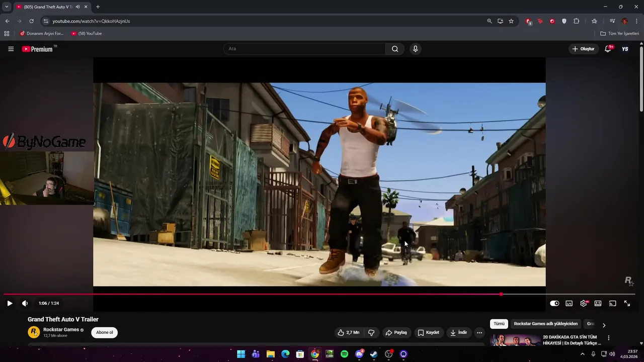Click the Abone ol subscribe button
Screen dimensions: 644x362
(104, 332)
